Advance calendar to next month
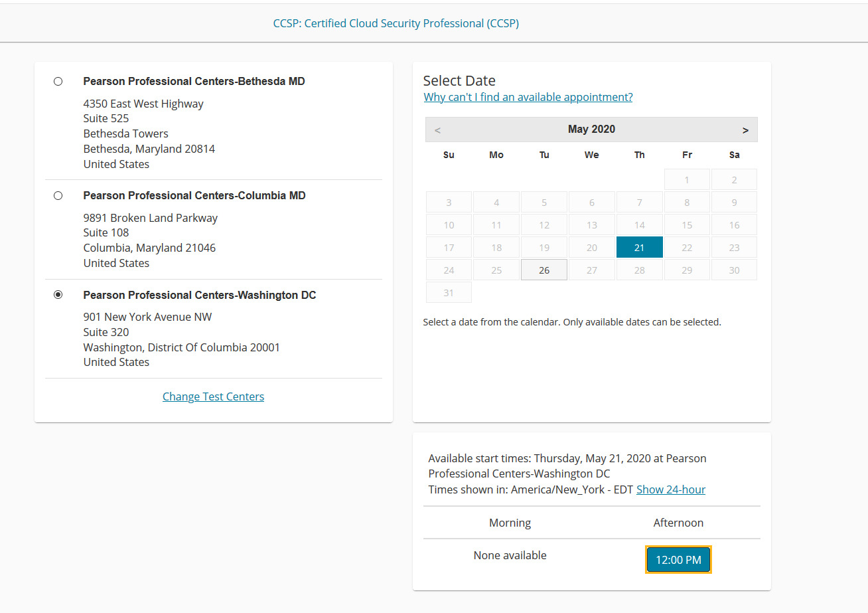The image size is (868, 613). (x=745, y=130)
